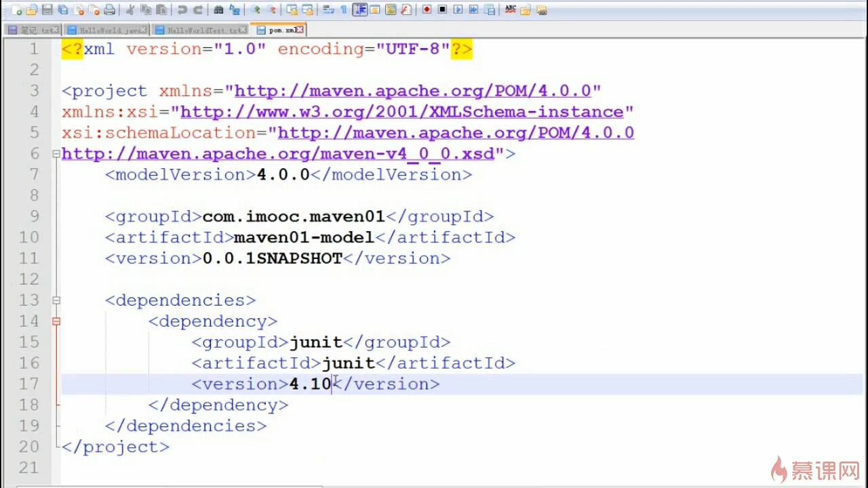This screenshot has width=868, height=488.
Task: Run macro multiple times icon
Action: tap(473, 9)
